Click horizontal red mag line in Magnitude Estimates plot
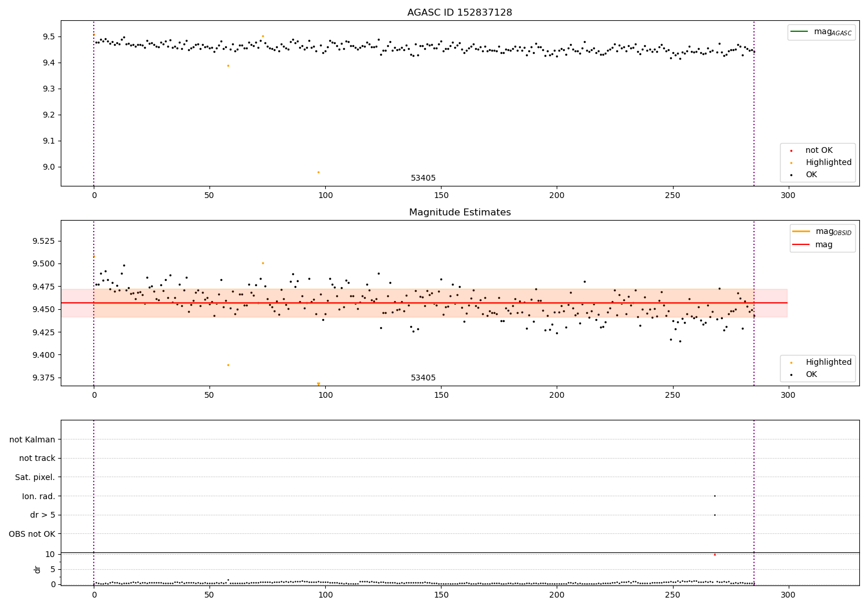The height and width of the screenshot is (608, 868). tap(424, 303)
